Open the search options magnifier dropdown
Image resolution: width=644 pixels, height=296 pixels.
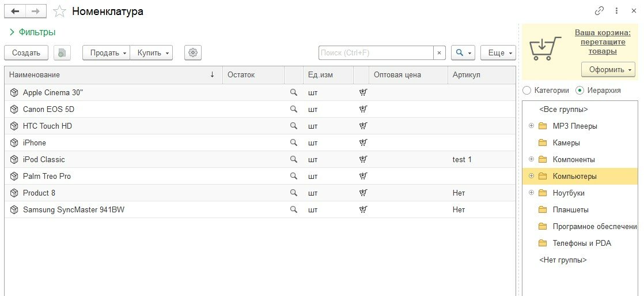click(463, 53)
